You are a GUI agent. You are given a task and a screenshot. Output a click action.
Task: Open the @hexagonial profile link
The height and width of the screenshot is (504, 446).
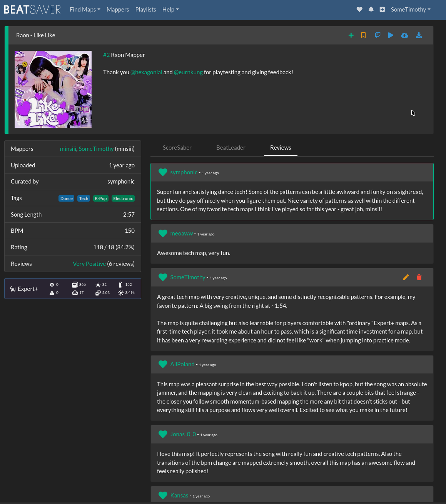[146, 72]
